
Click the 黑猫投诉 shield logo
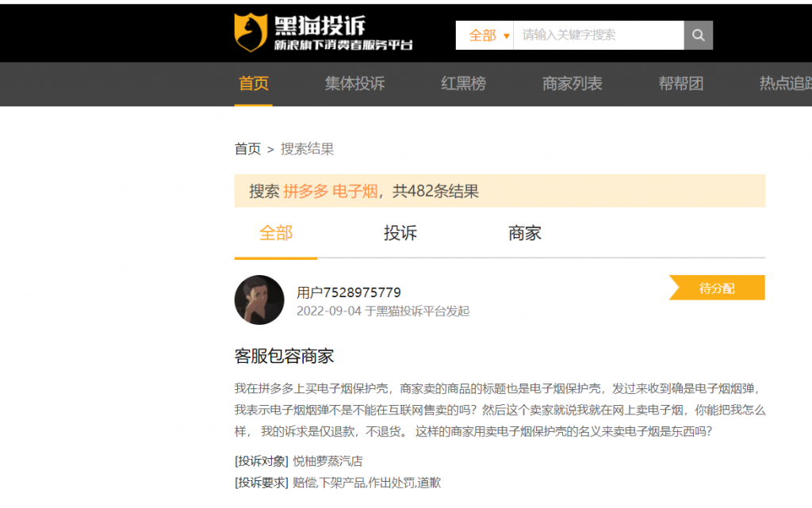tap(251, 32)
